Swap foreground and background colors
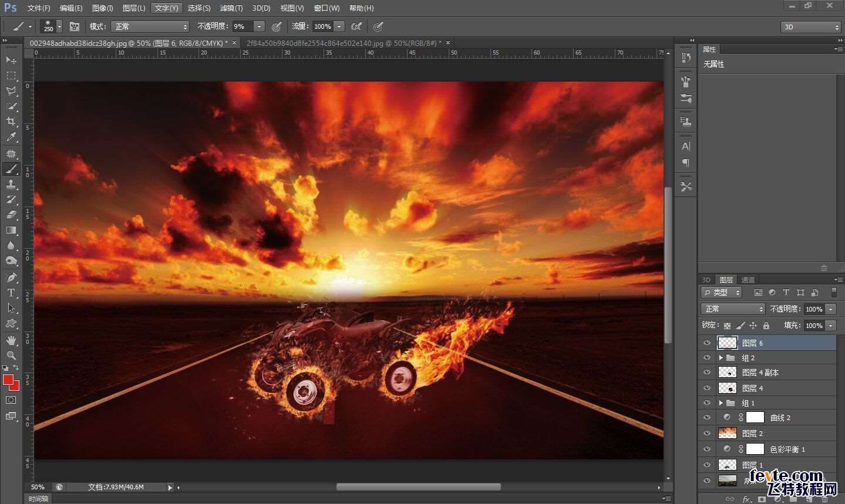Screen dimensions: 845x504 coord(16,368)
